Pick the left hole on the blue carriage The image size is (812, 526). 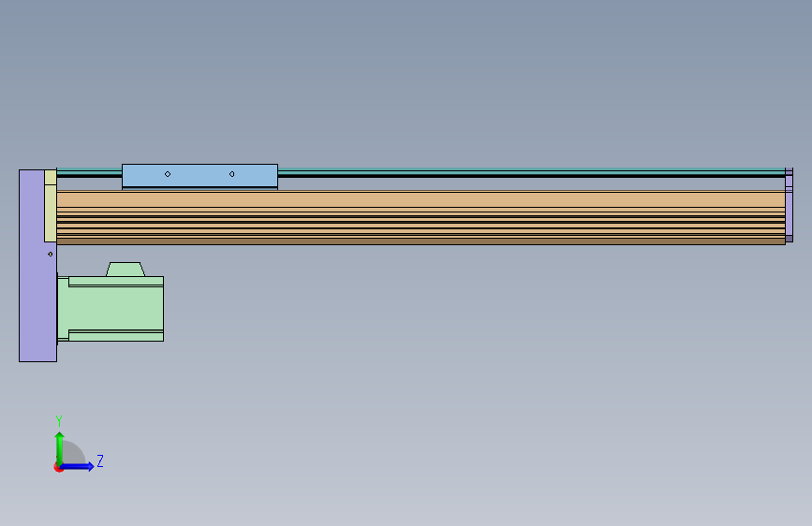tap(168, 174)
